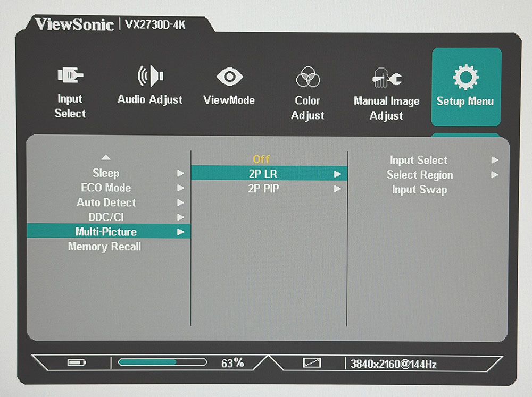The image size is (532, 397).
Task: Open Color Adjust overlapping circles icon
Action: (308, 77)
